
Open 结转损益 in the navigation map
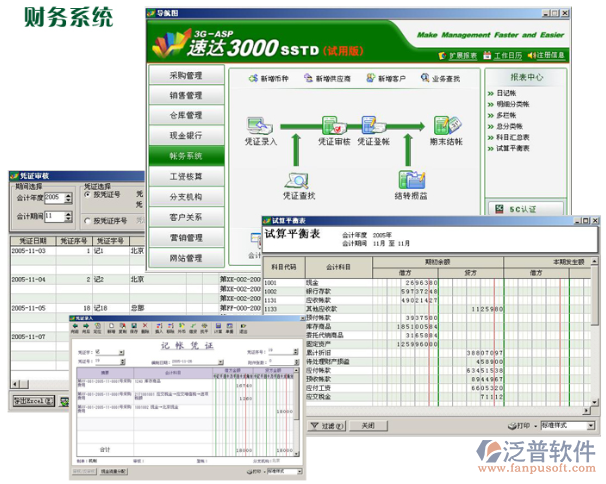(x=411, y=186)
